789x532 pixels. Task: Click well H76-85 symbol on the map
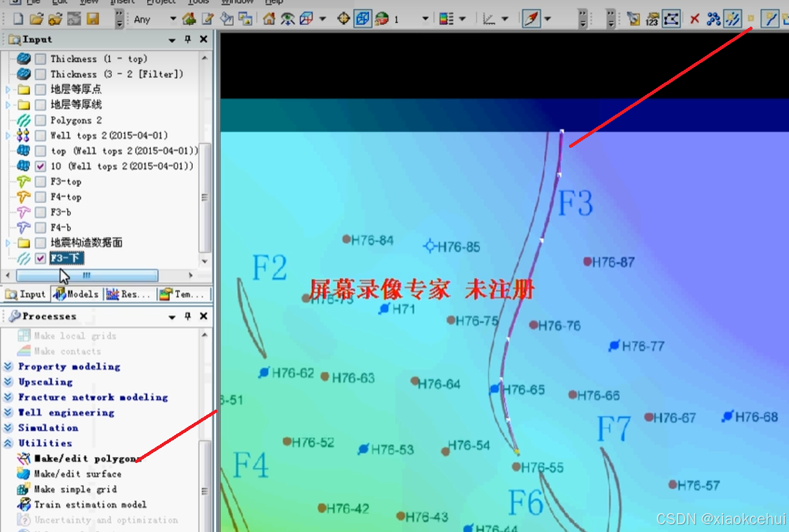[x=429, y=246]
